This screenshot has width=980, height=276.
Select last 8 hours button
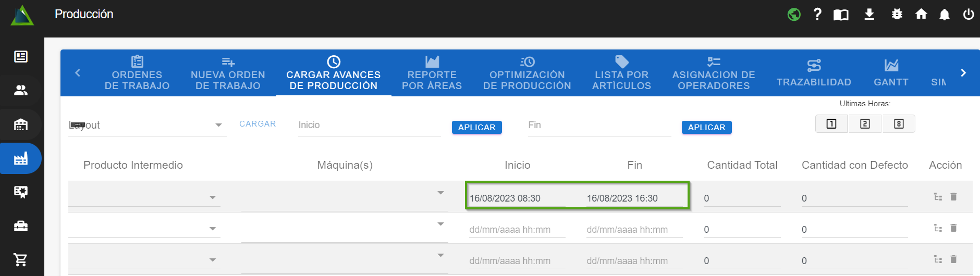tap(899, 124)
